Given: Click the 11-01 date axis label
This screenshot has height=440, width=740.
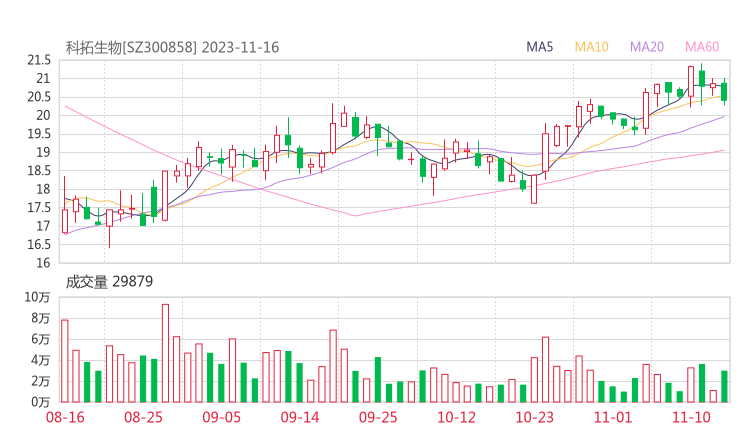Looking at the screenshot, I should tap(613, 417).
